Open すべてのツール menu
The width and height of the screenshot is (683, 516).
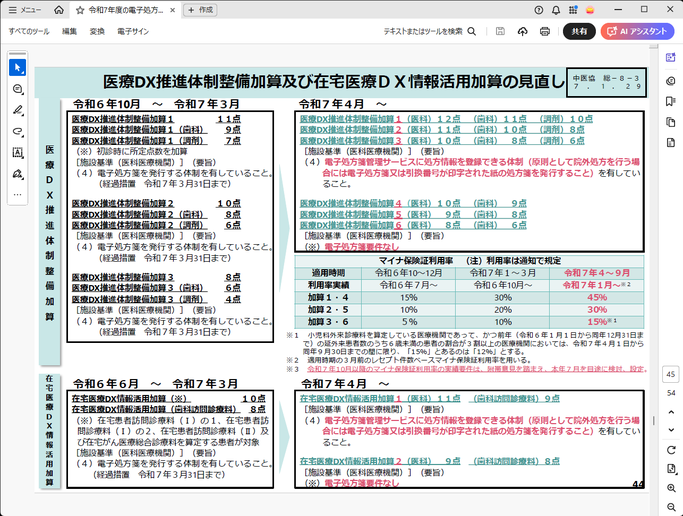coord(29,31)
